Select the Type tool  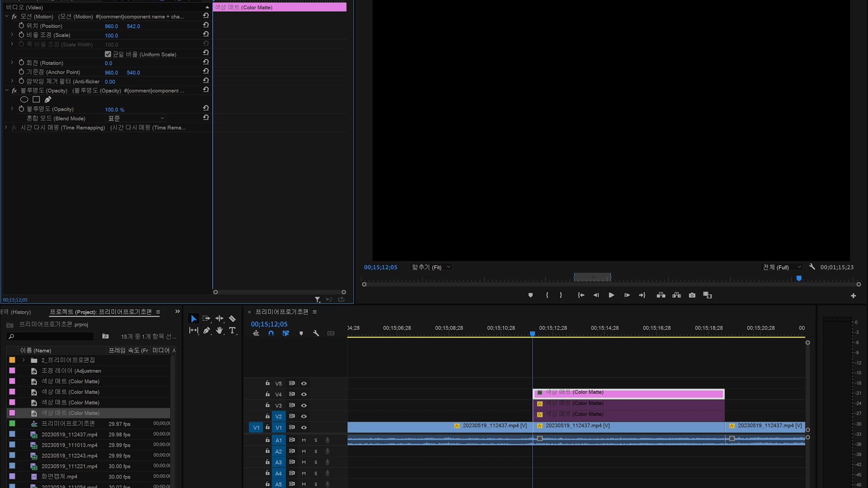(x=232, y=330)
